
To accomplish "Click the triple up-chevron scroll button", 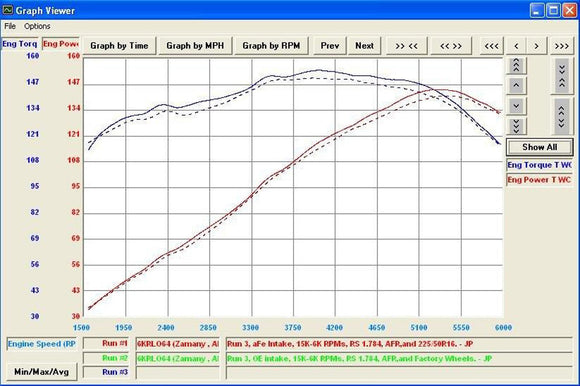I will point(516,66).
